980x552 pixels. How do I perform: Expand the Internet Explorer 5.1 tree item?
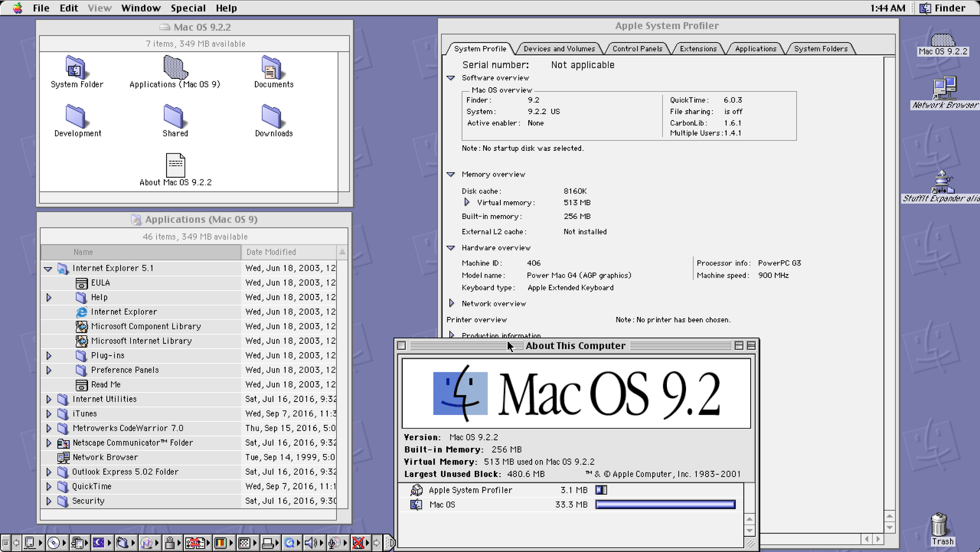pos(49,268)
